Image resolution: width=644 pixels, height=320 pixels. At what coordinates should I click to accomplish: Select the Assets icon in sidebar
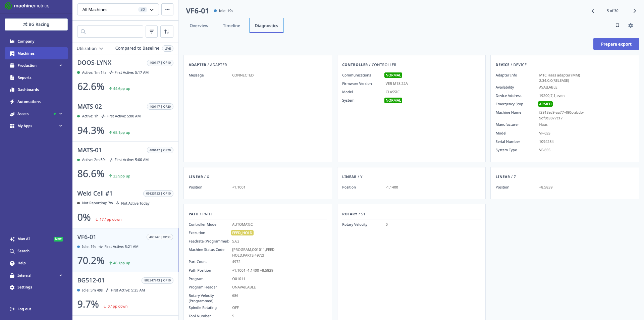click(12, 114)
